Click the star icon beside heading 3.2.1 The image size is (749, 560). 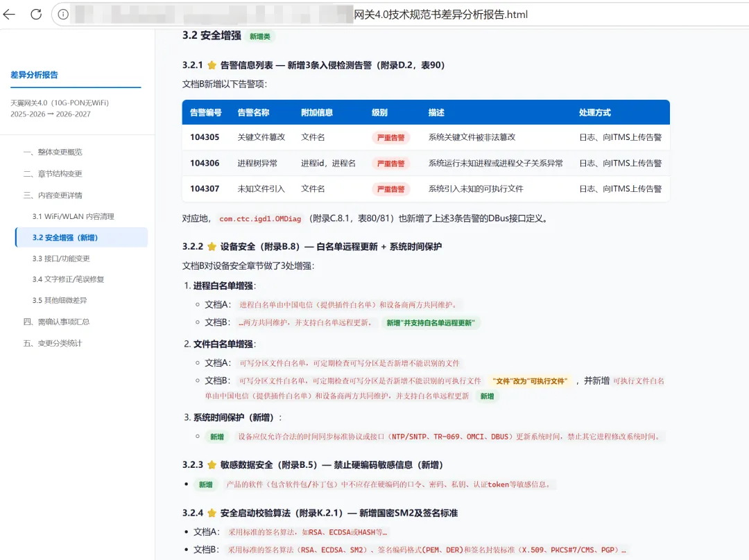[212, 65]
